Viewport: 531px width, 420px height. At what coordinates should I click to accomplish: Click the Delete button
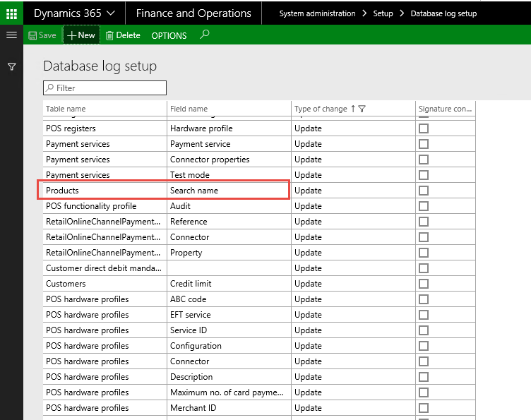(x=123, y=35)
